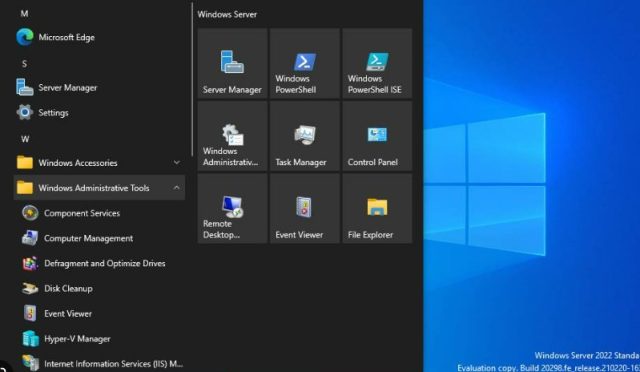Open the Windows PowerShell tile
The width and height of the screenshot is (640, 372).
pos(305,63)
